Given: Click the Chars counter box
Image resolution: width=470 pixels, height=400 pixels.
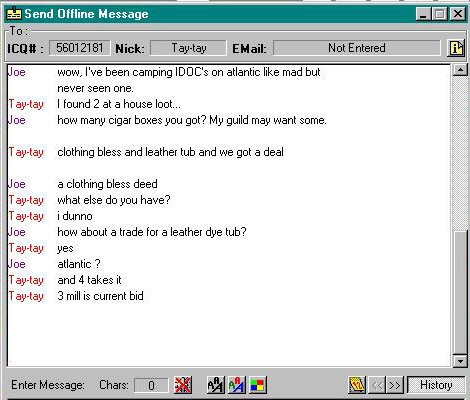Looking at the screenshot, I should (x=151, y=385).
